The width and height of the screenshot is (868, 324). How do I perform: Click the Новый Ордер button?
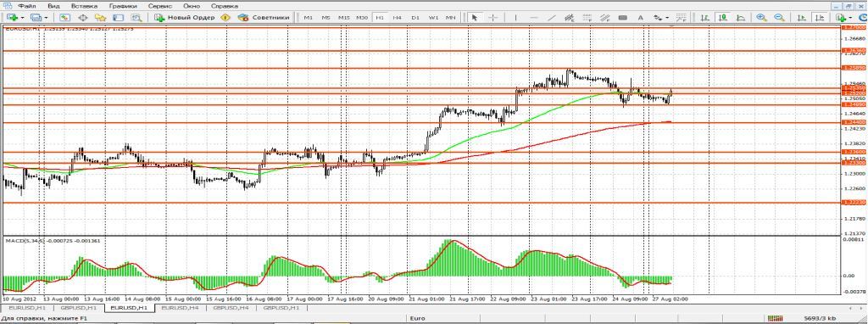coord(186,17)
